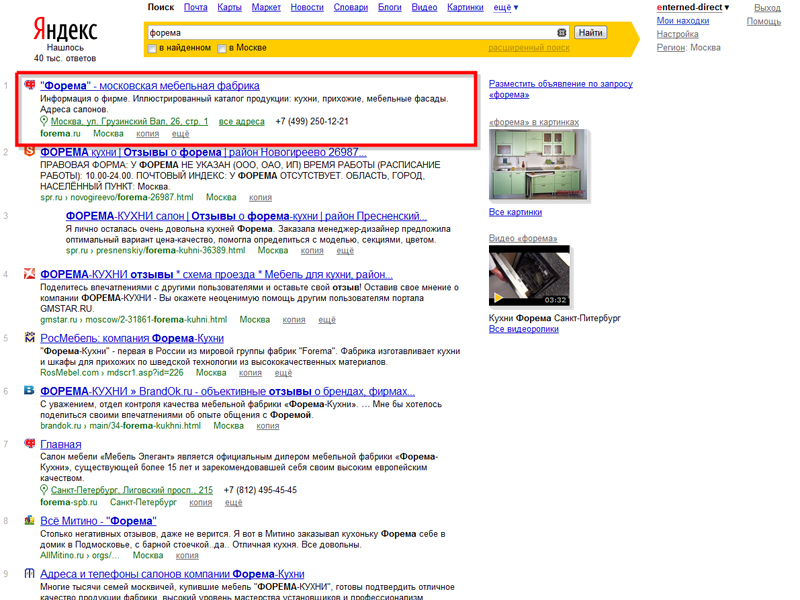Click map pin icon before Москва Грузинский Вал address
800x600 pixels.
point(44,121)
